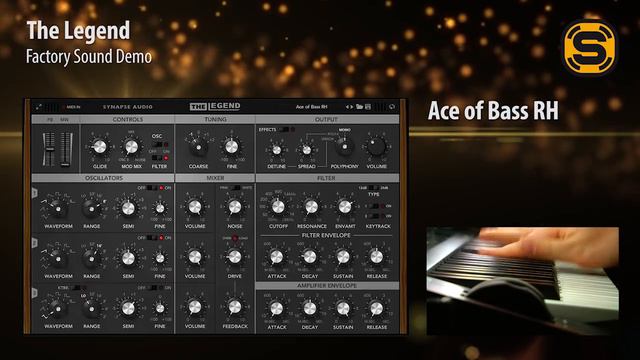Click the back panel icon in header
Viewport: 640px width, 360px height.
coord(392,107)
